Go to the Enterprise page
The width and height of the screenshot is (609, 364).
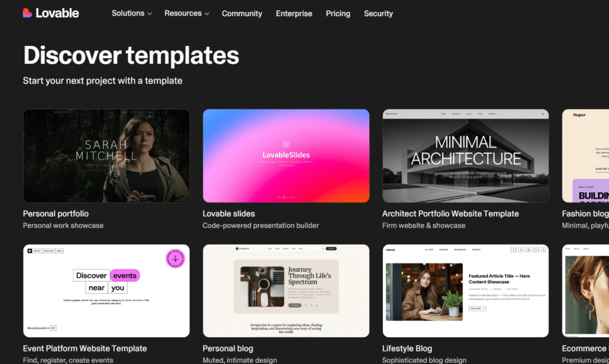click(x=294, y=14)
